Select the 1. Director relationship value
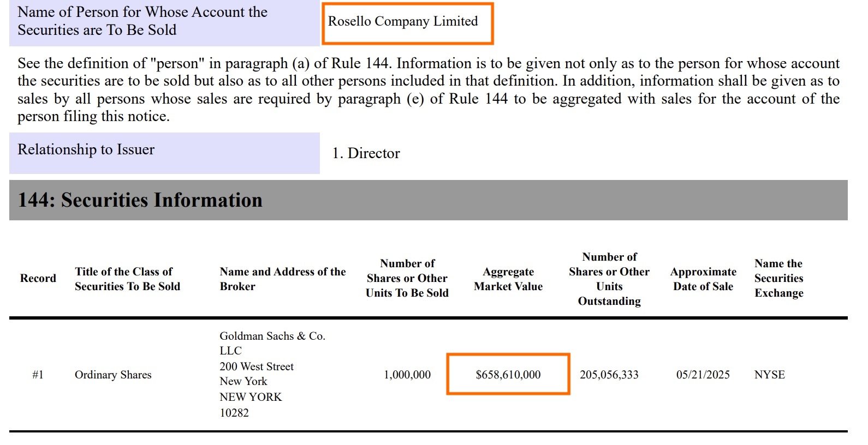 click(x=366, y=153)
